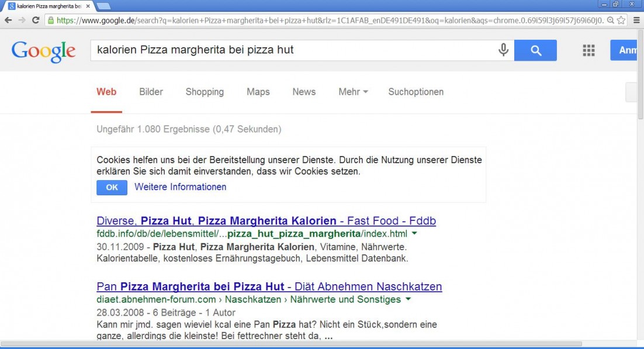Click the blue search magnifier button
Screen dimensions: 644x349
coord(535,50)
